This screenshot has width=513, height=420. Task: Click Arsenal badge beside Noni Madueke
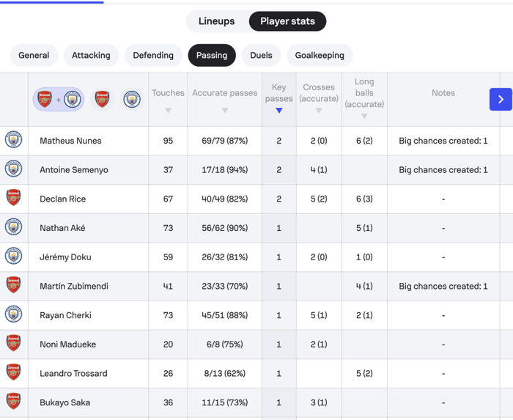[13, 343]
